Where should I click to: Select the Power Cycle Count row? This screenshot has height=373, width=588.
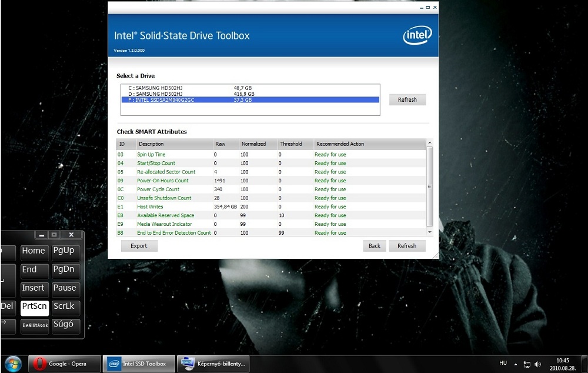[271, 189]
